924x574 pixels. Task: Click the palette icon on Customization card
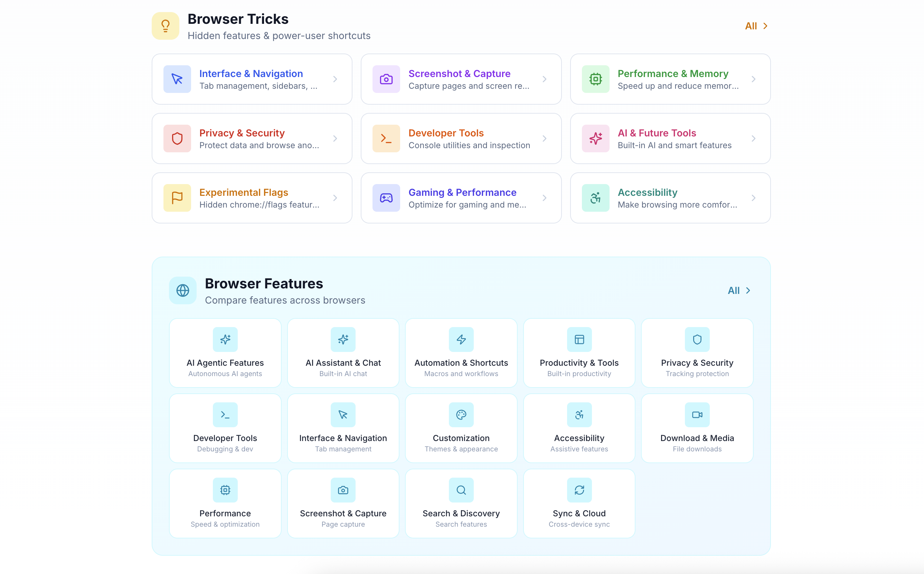click(x=461, y=414)
